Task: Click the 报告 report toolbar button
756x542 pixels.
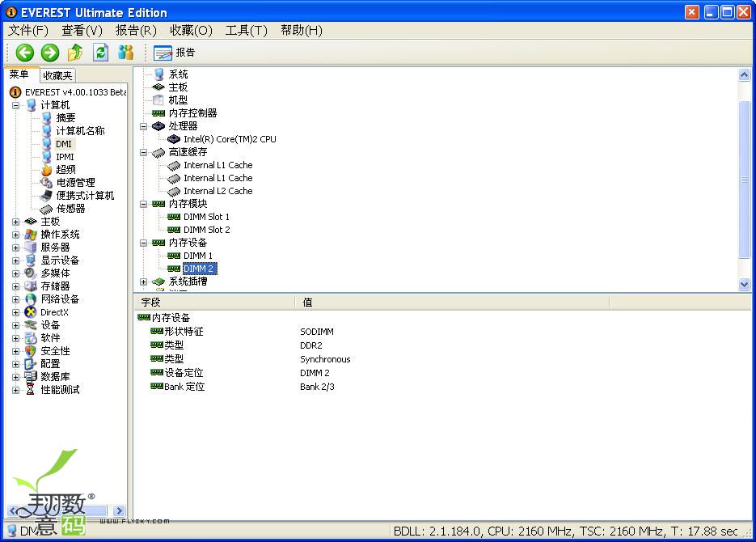Action: pyautogui.click(x=175, y=53)
